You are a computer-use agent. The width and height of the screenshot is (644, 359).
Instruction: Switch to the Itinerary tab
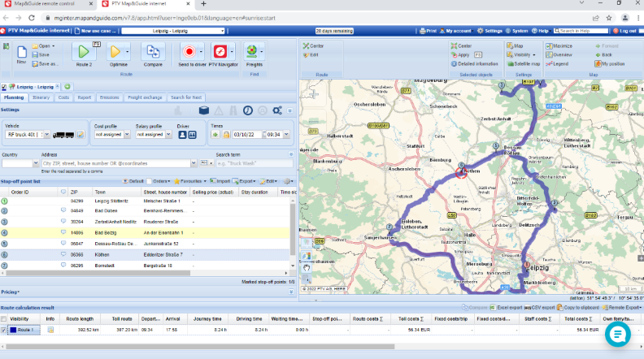[41, 97]
